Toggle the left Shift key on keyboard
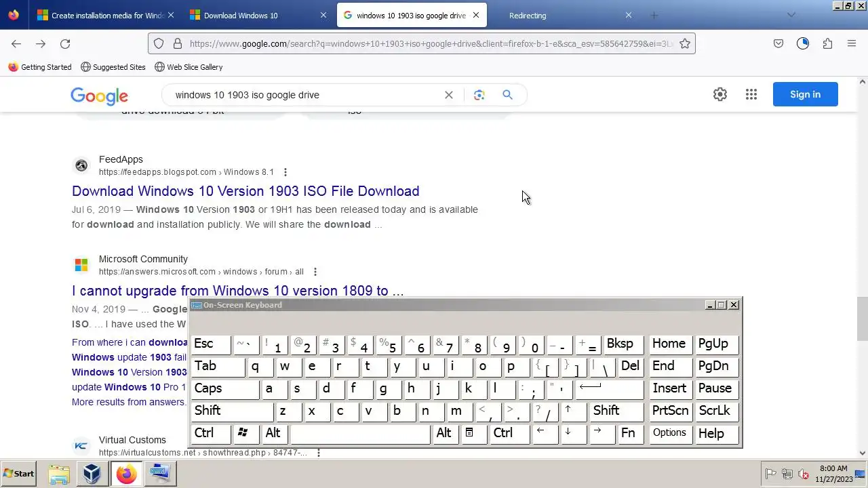This screenshot has width=868, height=488. point(233,411)
